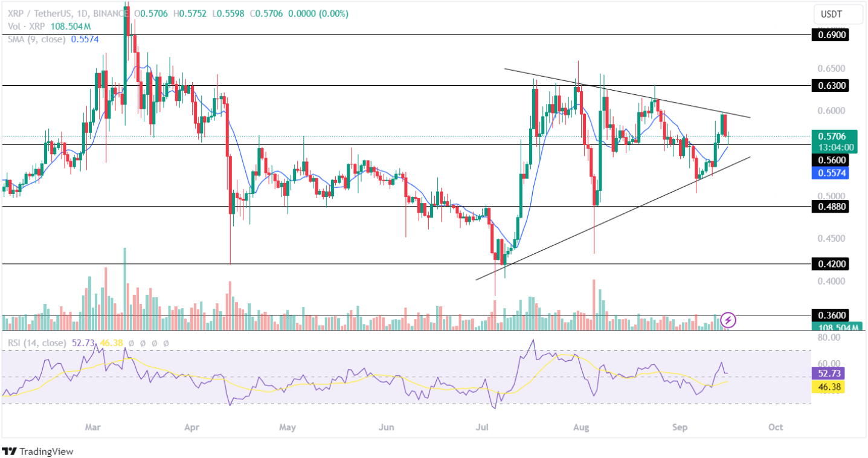The height and width of the screenshot is (458, 868).
Task: Click the Aug label on time axis
Action: (581, 427)
